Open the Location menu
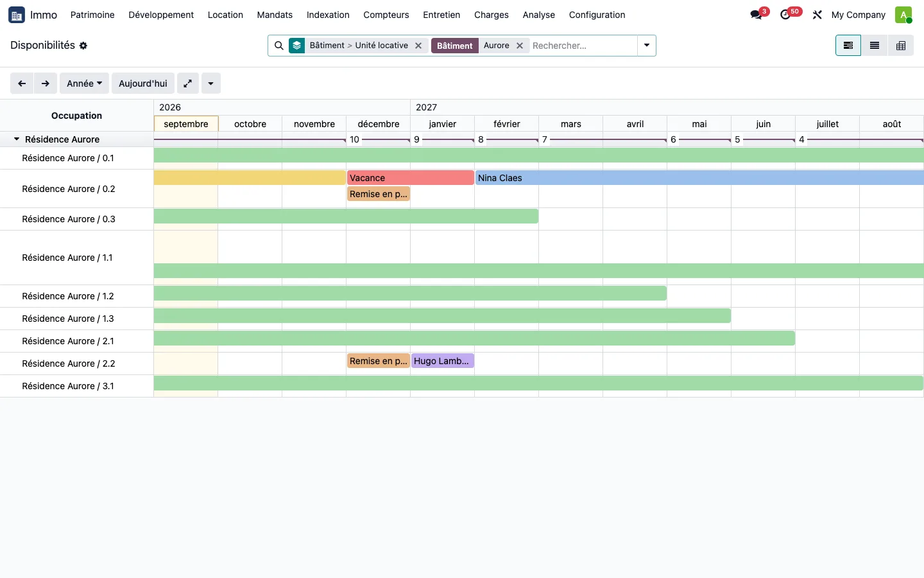This screenshot has height=578, width=924. tap(225, 15)
